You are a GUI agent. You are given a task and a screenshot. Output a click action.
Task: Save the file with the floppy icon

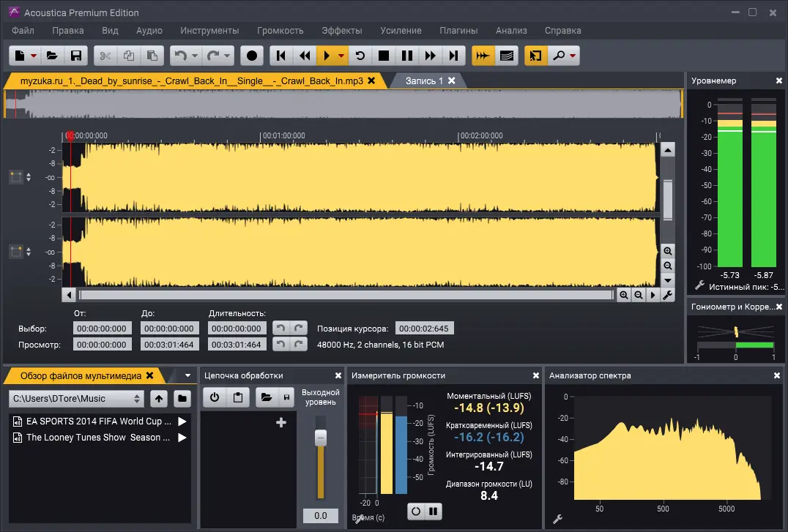pos(76,56)
